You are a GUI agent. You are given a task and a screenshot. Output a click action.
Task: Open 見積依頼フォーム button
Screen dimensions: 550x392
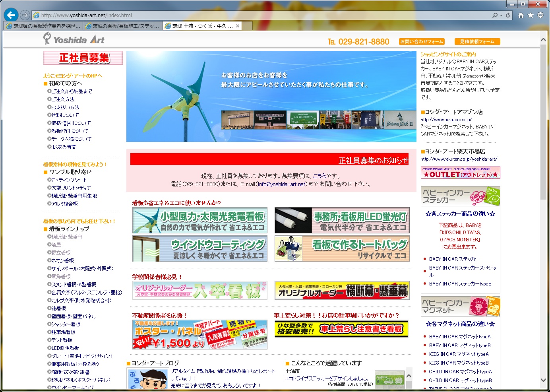click(477, 41)
